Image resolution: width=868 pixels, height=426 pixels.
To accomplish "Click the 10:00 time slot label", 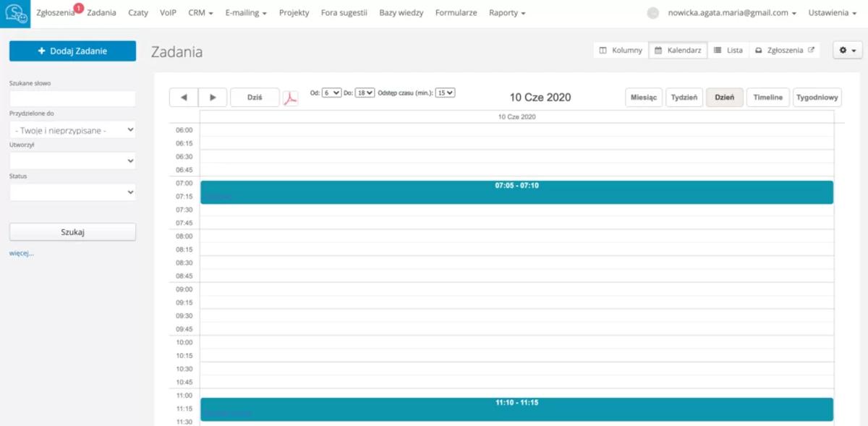I will pos(184,342).
